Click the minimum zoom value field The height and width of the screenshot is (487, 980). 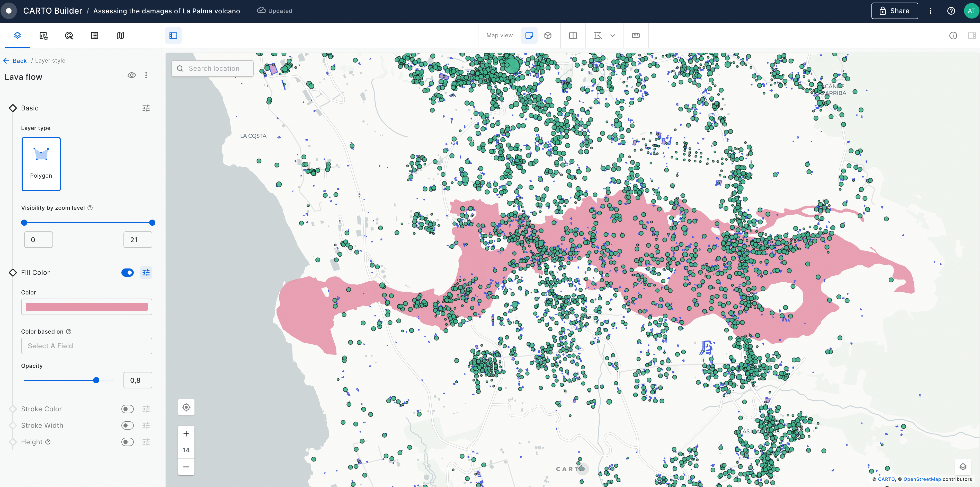[x=38, y=239]
